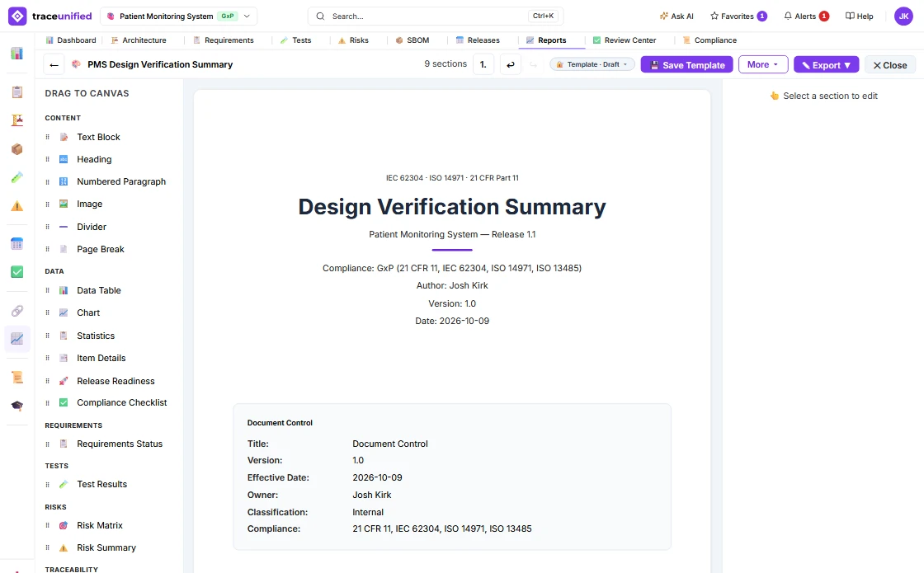Click the warning triangle sidebar icon
This screenshot has height=573, width=924.
point(17,205)
